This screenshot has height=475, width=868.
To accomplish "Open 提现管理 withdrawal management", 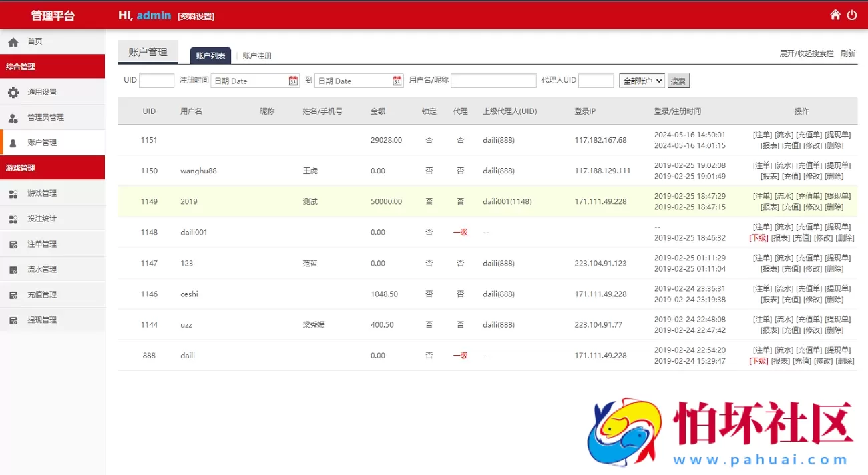I will 37,319.
